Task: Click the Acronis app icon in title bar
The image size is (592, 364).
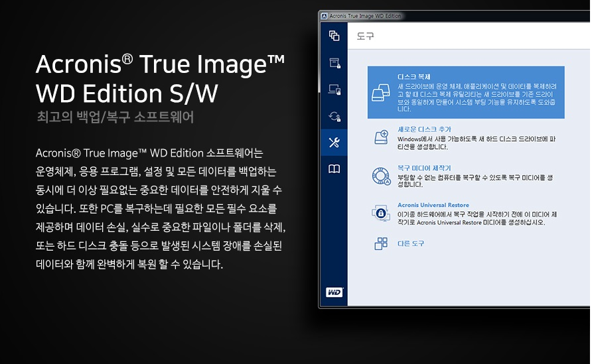Action: 324,16
